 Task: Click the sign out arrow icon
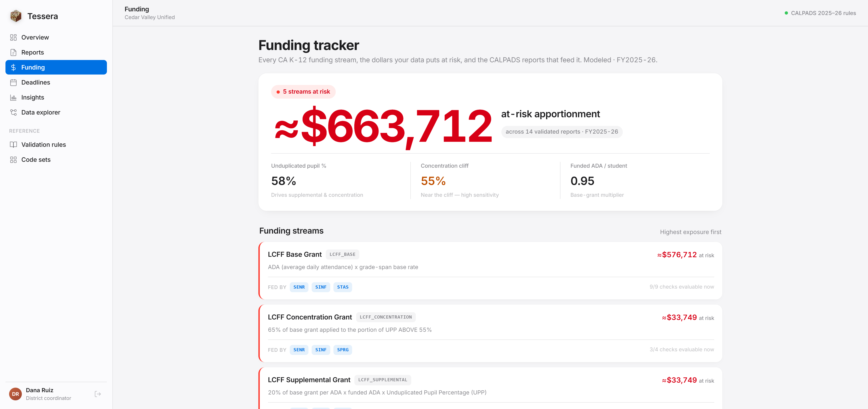tap(98, 394)
